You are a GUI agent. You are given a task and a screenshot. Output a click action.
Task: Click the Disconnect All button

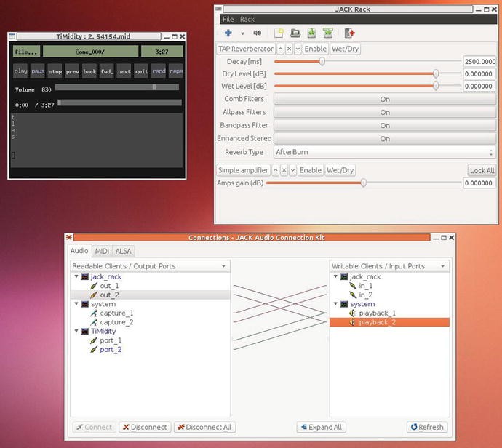click(x=205, y=427)
